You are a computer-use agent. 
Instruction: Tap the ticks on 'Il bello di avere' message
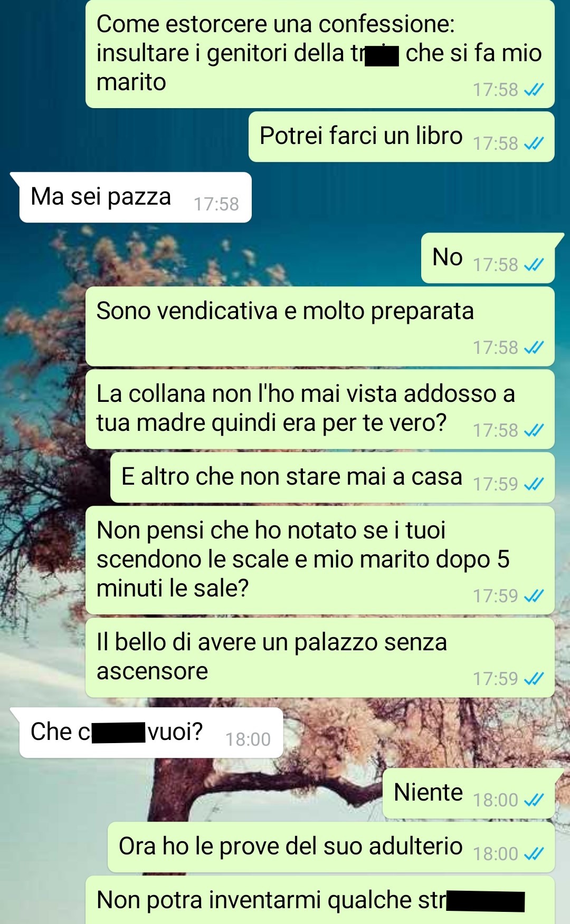point(534,679)
